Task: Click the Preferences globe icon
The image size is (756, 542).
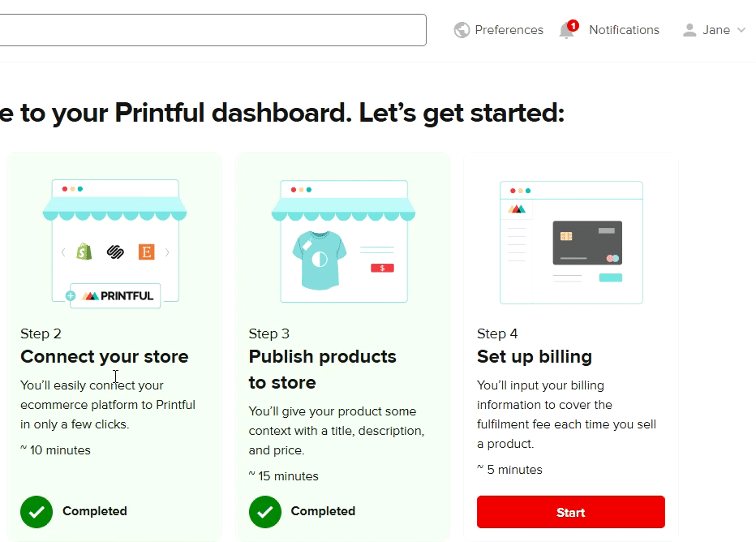Action: pyautogui.click(x=462, y=30)
